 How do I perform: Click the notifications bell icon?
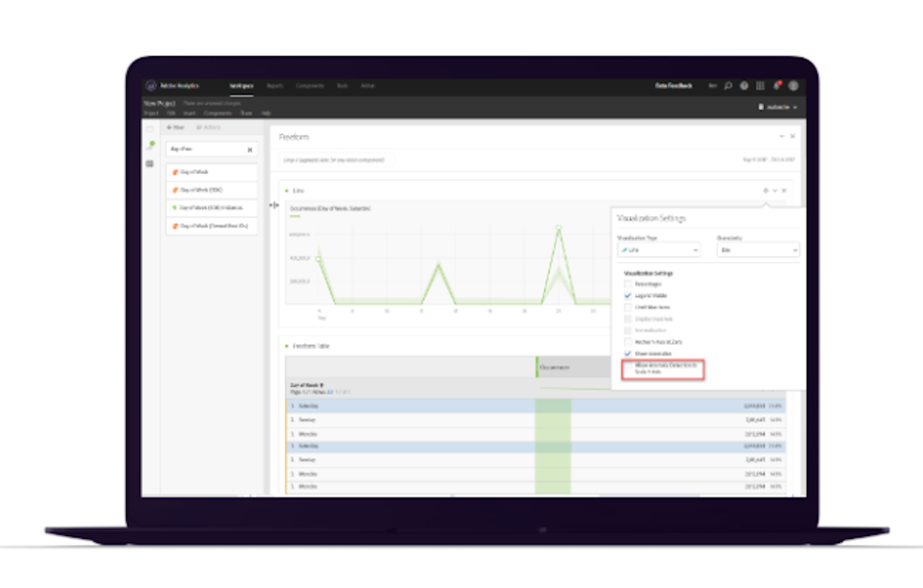tap(777, 86)
